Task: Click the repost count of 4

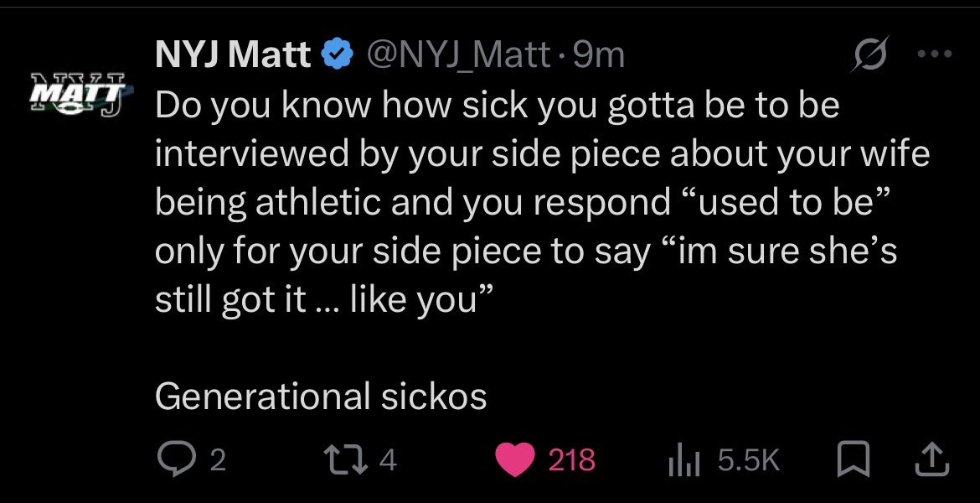Action: pos(388,460)
